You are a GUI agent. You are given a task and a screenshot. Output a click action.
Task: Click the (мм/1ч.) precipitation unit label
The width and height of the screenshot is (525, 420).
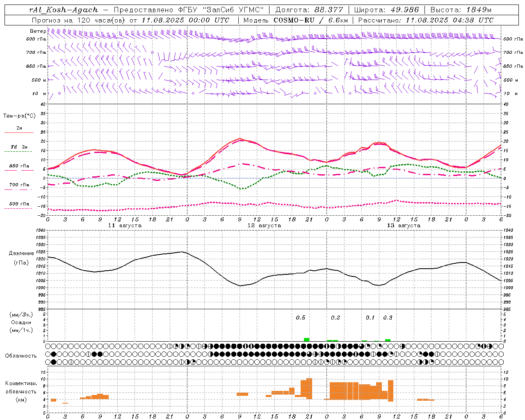click(21, 330)
